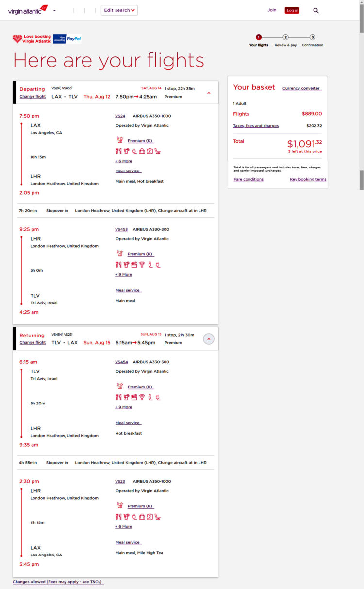364x589 pixels.
Task: Open the search magnifier icon
Action: [316, 10]
